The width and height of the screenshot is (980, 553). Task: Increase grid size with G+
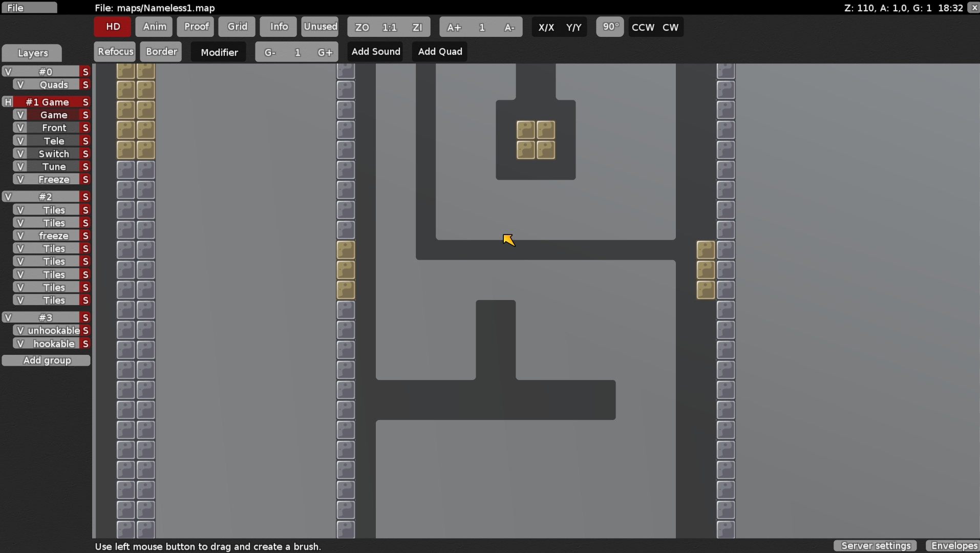coord(326,52)
